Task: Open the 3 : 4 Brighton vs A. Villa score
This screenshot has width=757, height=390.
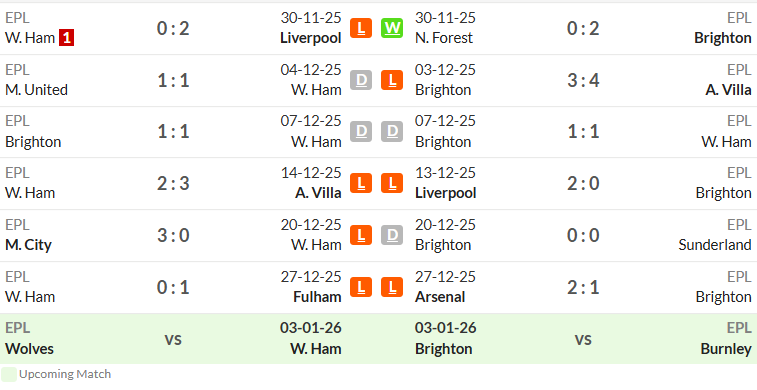Action: pyautogui.click(x=583, y=80)
